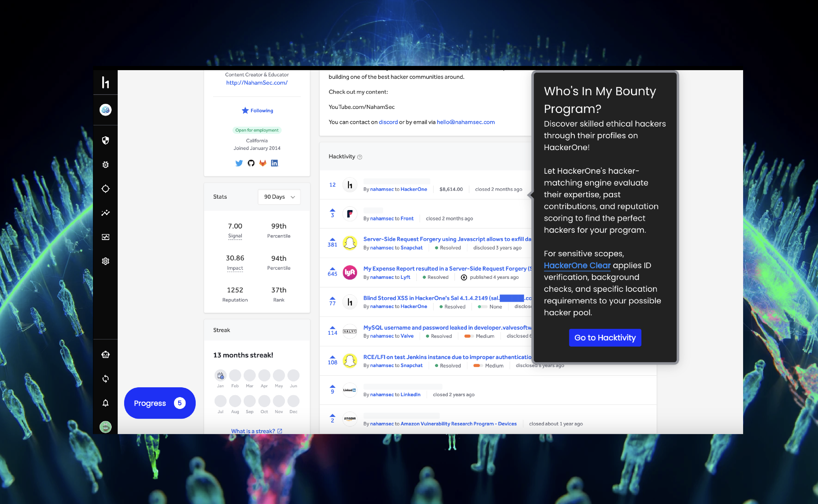Click the Signal stat label

click(235, 236)
